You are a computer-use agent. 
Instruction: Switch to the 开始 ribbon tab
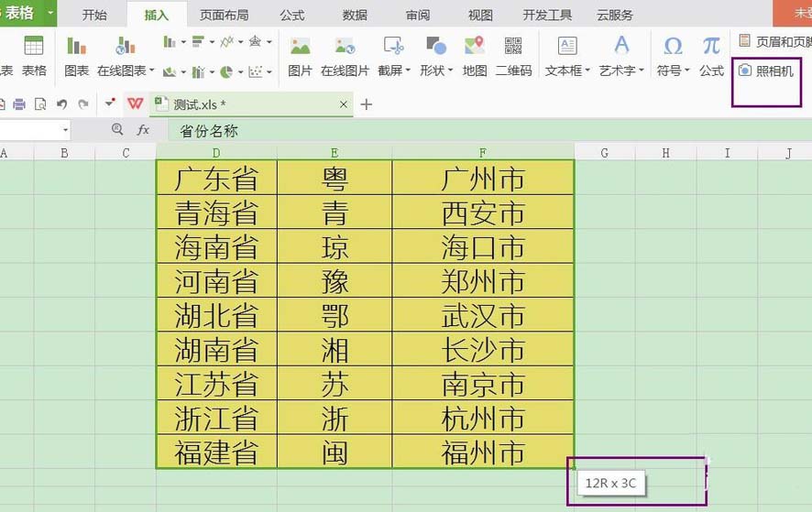(94, 15)
